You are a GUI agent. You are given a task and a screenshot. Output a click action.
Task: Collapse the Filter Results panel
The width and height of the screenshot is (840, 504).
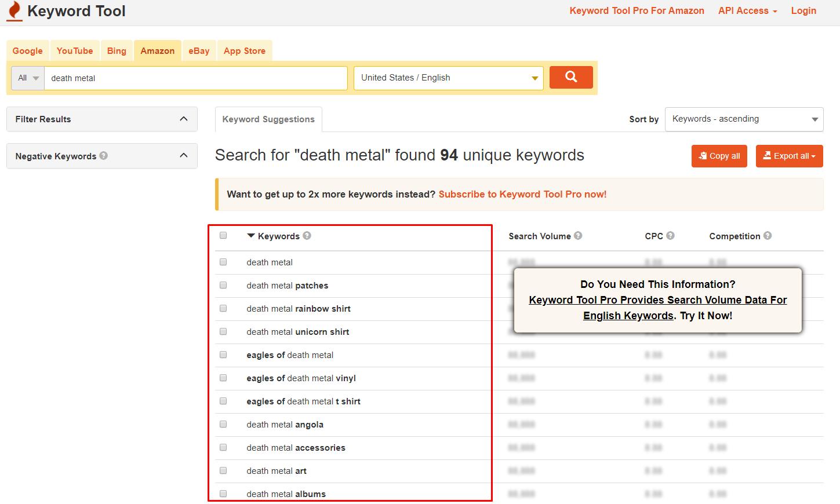point(102,119)
